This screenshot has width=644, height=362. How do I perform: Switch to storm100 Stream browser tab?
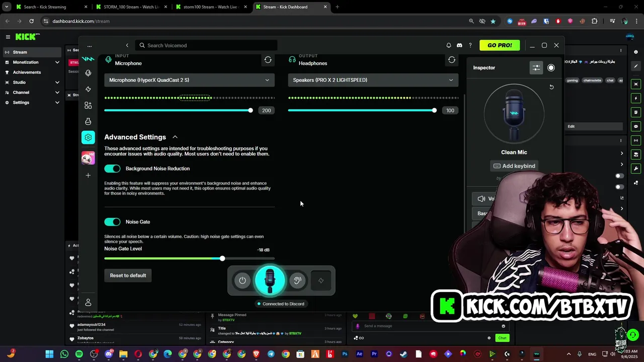[x=211, y=7]
